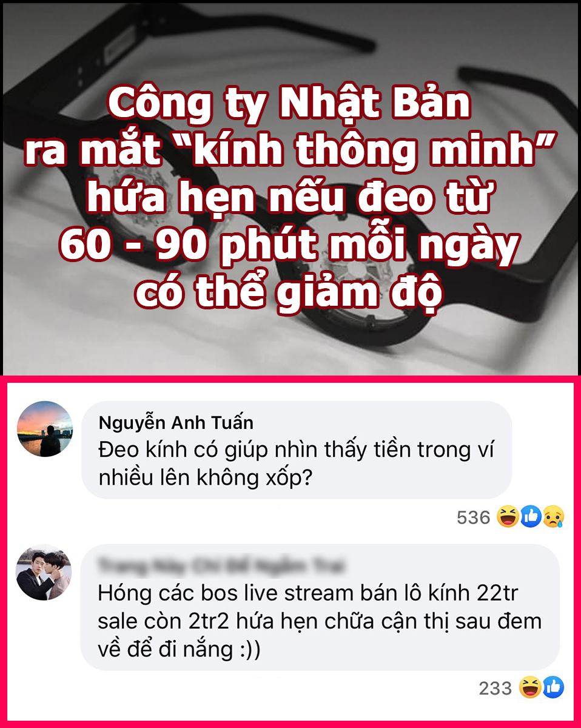Open the 233 reactions count
The width and height of the screenshot is (581, 728).
point(495,689)
